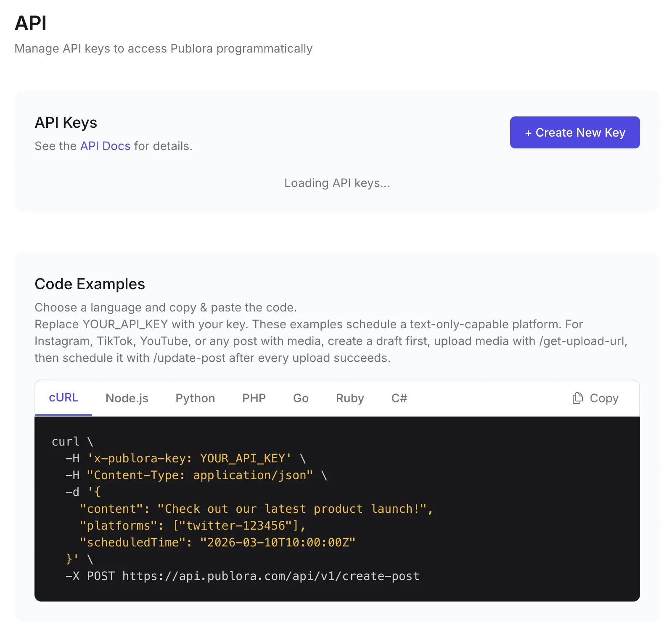This screenshot has width=672, height=628.
Task: Click the Copy icon for code
Action: point(578,398)
